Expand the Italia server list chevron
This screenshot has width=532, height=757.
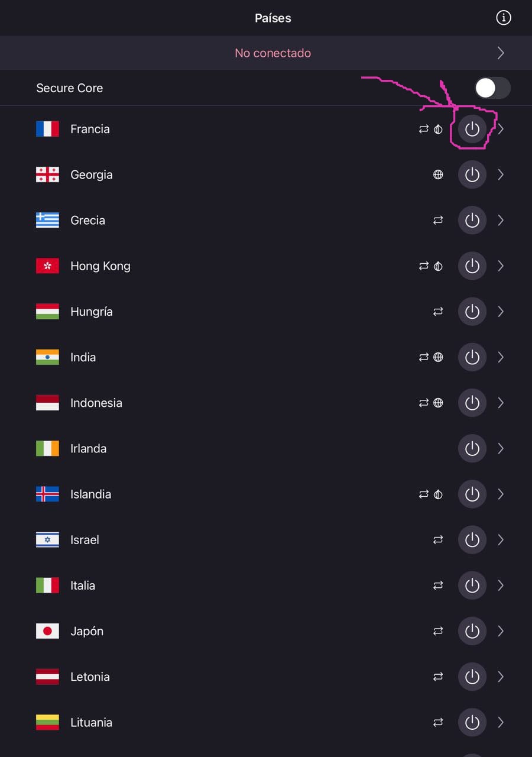point(501,585)
